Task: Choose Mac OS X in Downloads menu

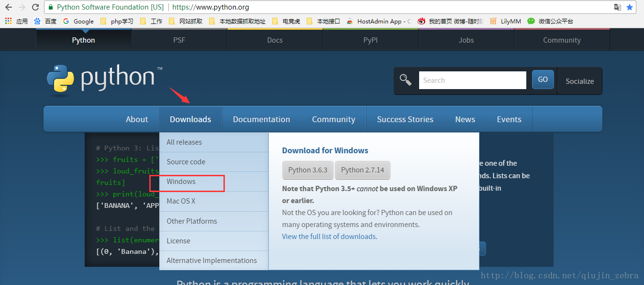Action: click(x=214, y=201)
